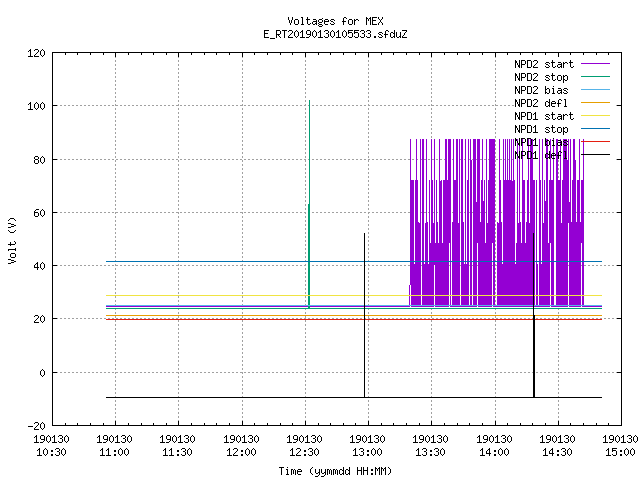Click the y-axis tick label -20
The image size is (640, 480).
tap(36, 426)
